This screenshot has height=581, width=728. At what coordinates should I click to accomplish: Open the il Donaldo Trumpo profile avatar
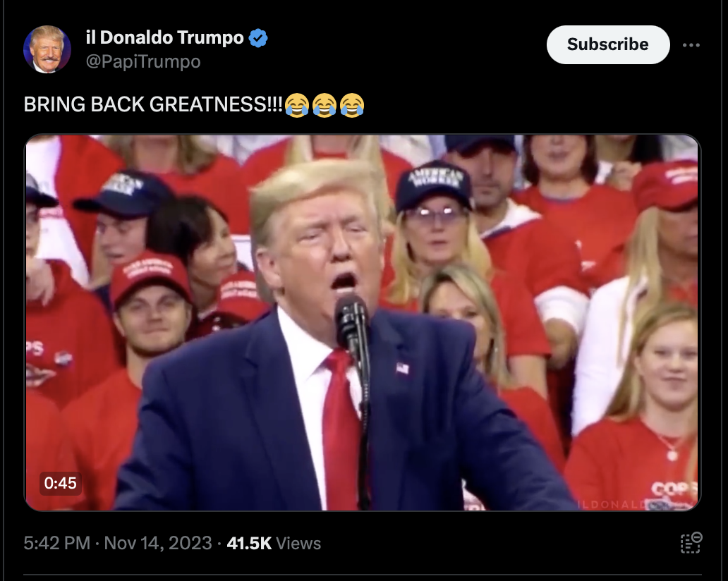(47, 49)
